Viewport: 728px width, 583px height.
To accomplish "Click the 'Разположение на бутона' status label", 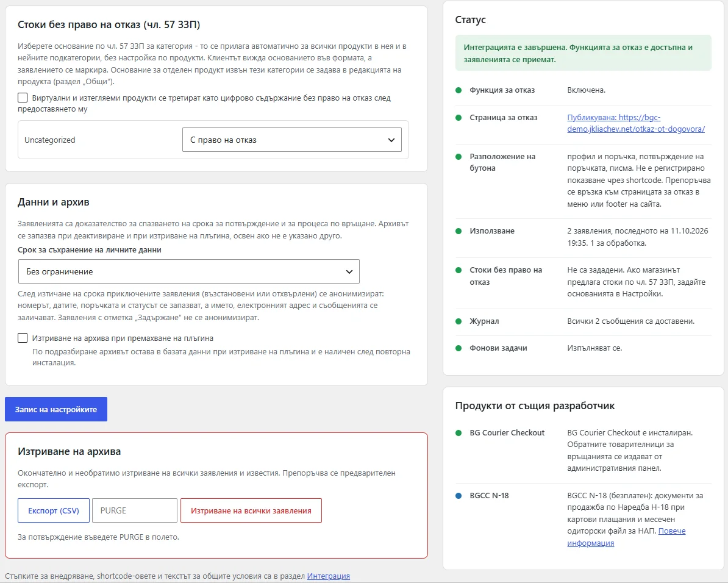I will [x=502, y=162].
